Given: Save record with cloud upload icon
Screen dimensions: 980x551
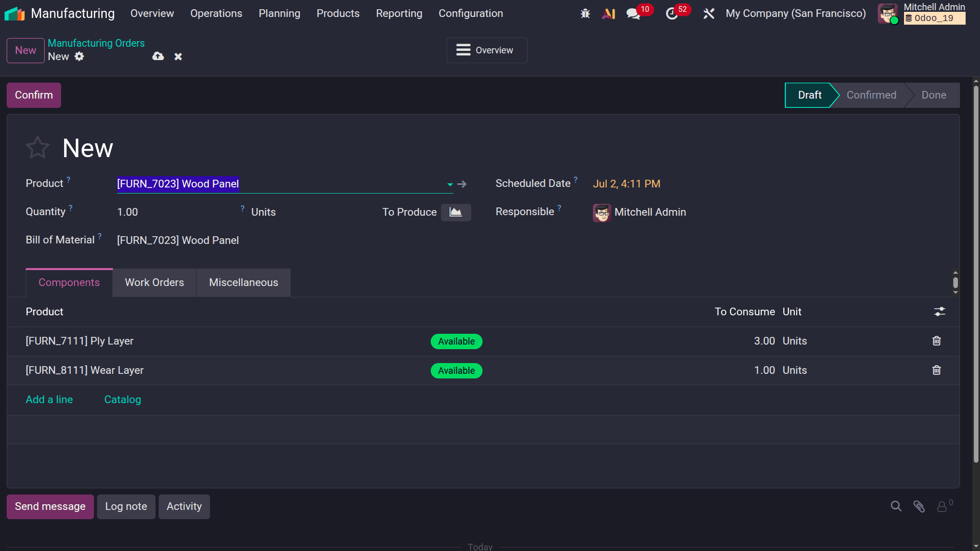Looking at the screenshot, I should coord(158,56).
